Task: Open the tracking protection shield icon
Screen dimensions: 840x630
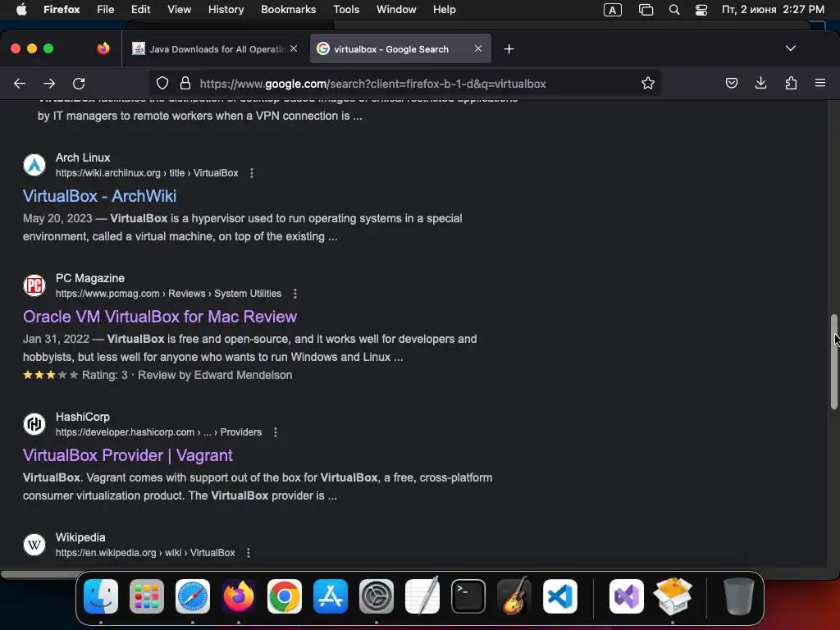Action: point(162,83)
